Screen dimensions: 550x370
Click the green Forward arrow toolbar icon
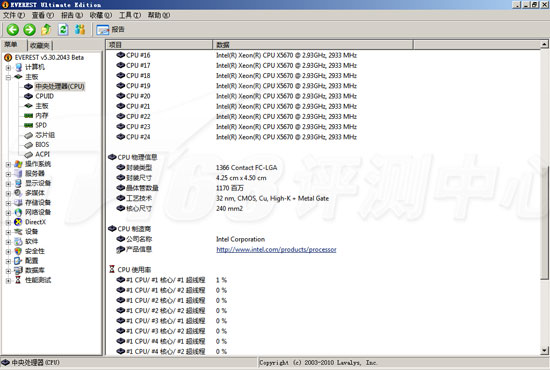click(29, 29)
